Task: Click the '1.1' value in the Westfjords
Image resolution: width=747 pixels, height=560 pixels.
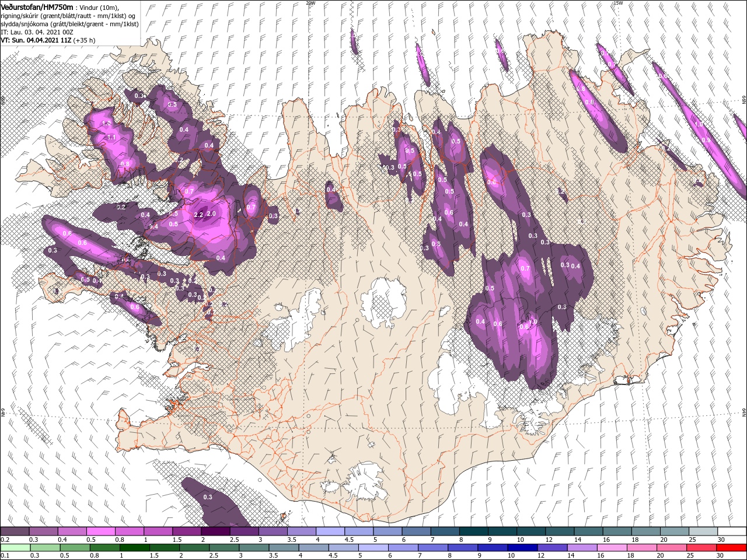Action: [x=112, y=136]
